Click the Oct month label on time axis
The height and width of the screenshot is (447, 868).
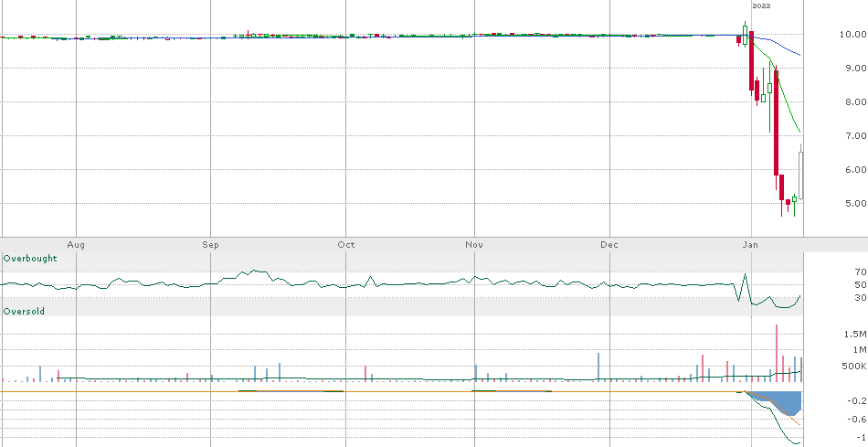(346, 244)
